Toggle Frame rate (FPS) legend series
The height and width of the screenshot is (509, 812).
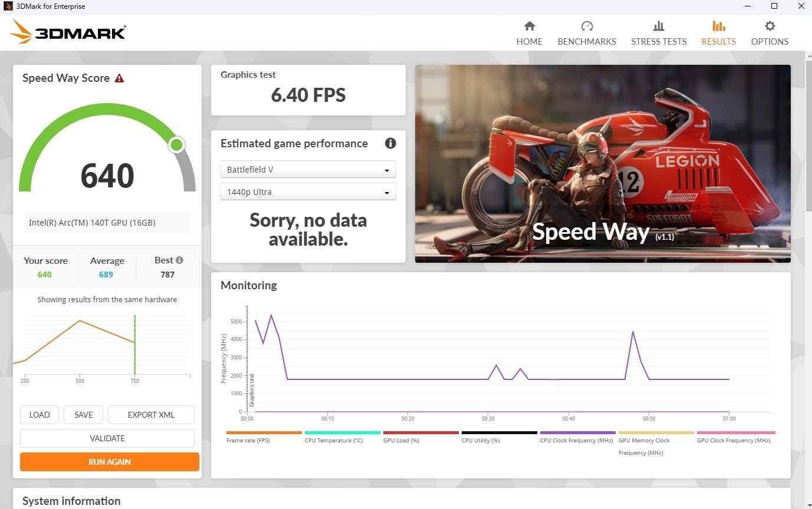pos(264,437)
